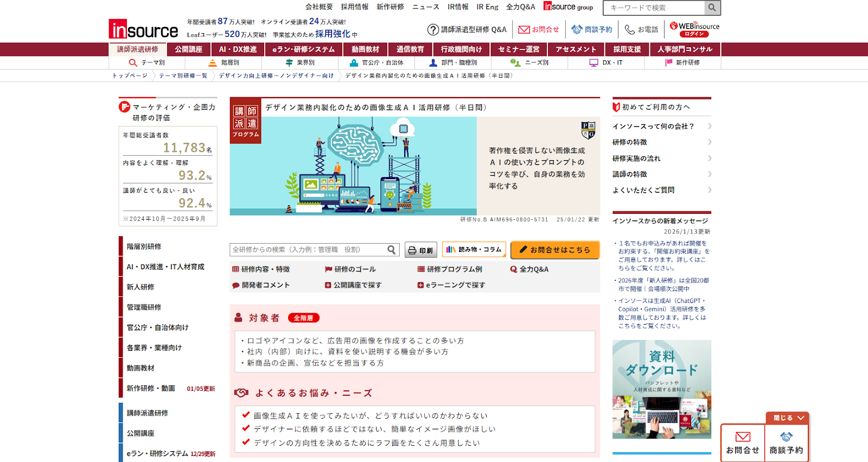Open the eラン・研修システム main tab
This screenshot has height=462, width=868.
304,49
